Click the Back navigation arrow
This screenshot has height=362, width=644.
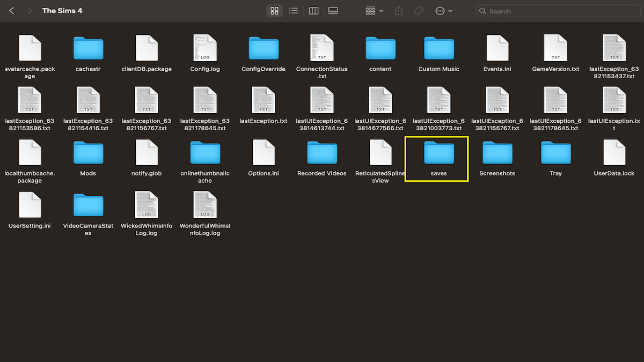(x=11, y=10)
